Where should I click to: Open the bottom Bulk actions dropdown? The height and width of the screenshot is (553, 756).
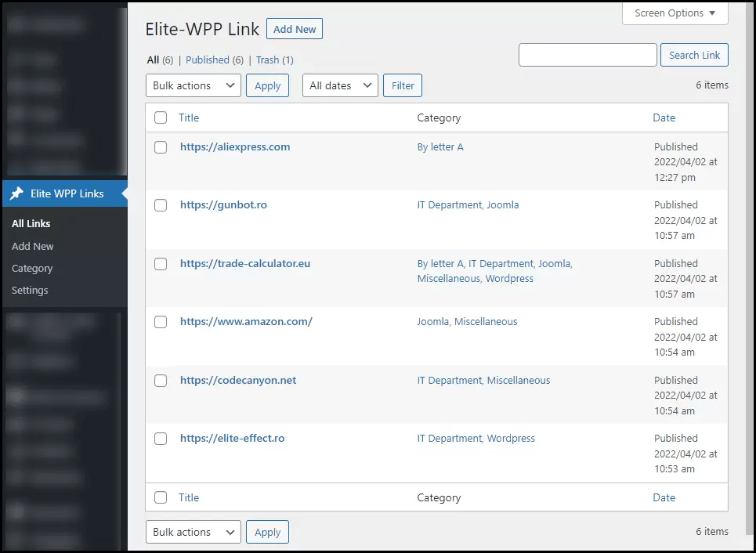pyautogui.click(x=194, y=532)
